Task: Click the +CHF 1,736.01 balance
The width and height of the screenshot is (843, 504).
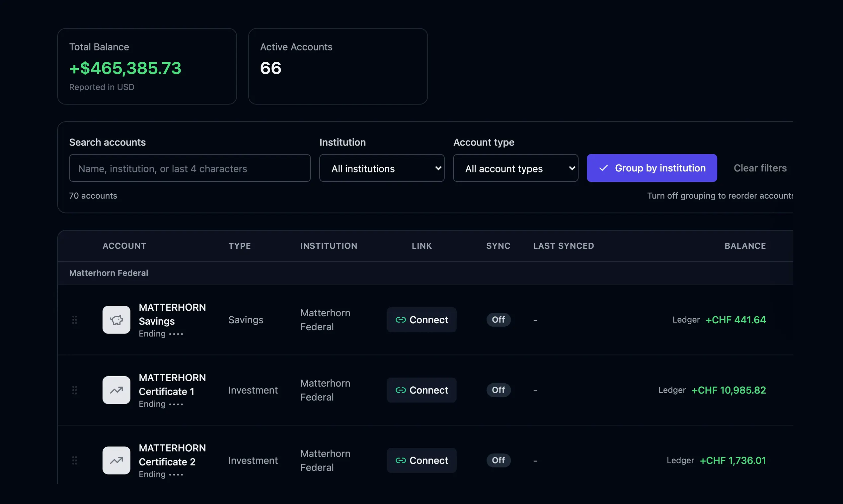Action: coord(732,460)
